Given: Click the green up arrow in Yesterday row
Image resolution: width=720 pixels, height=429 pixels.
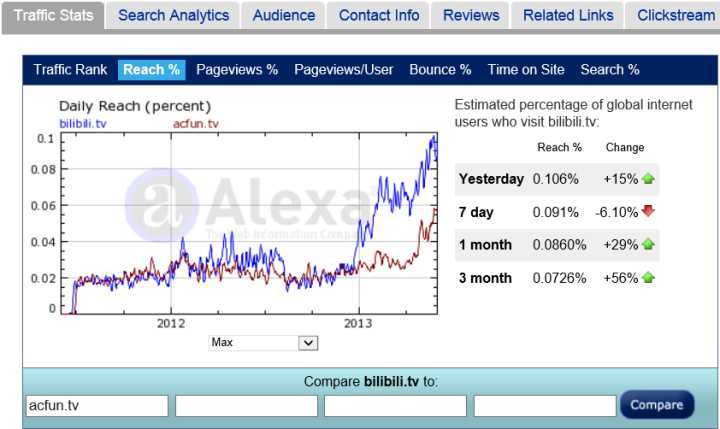Looking at the screenshot, I should coord(648,179).
